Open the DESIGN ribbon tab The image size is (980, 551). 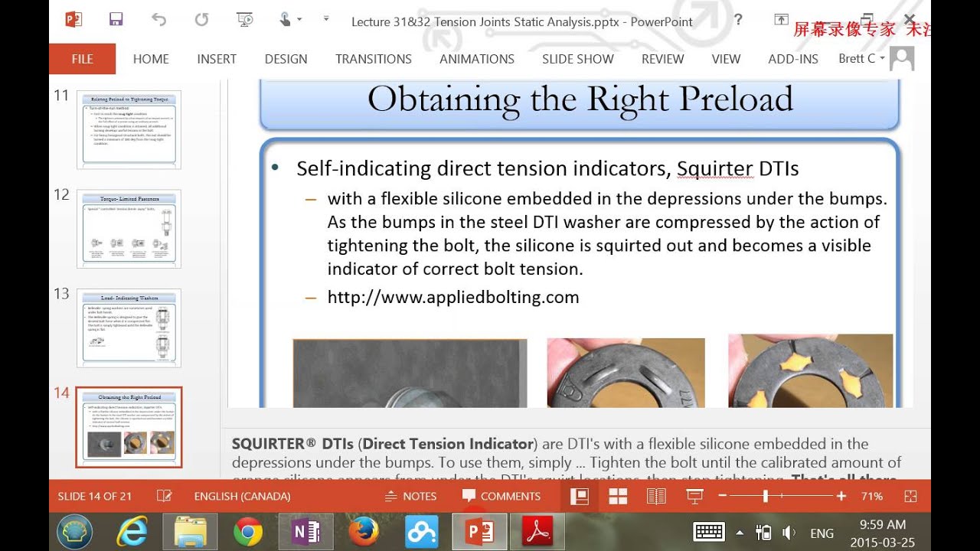(x=286, y=59)
